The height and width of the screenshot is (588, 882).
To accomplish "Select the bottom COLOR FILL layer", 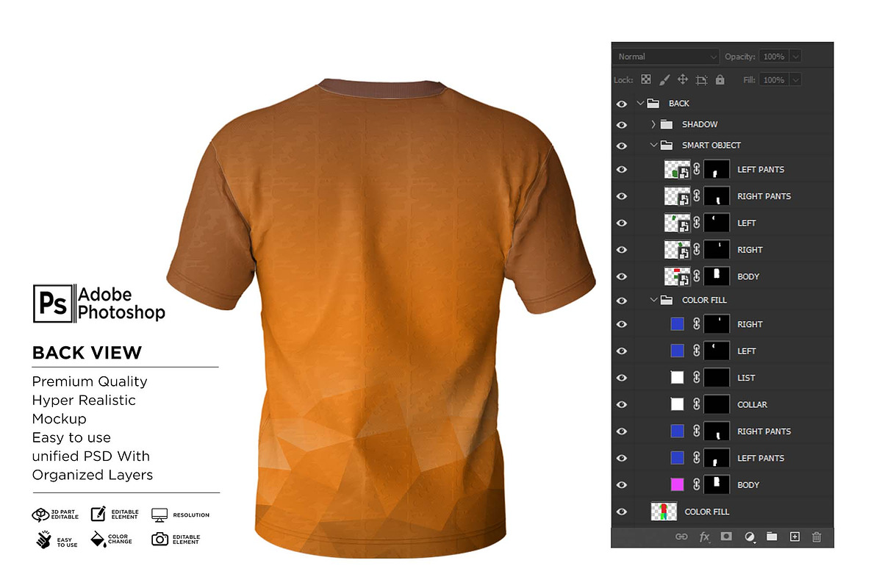I will click(x=706, y=512).
